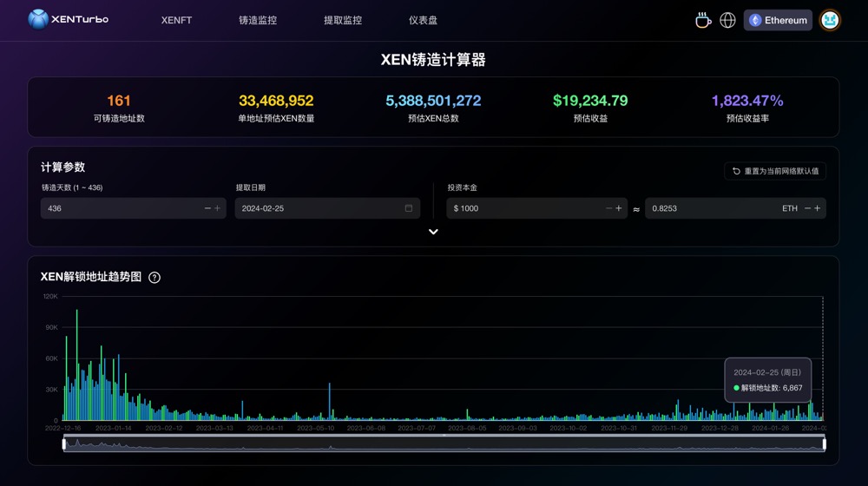Screen dimensions: 868x486
Task: Increase the ETH amount with plus
Action: [818, 208]
